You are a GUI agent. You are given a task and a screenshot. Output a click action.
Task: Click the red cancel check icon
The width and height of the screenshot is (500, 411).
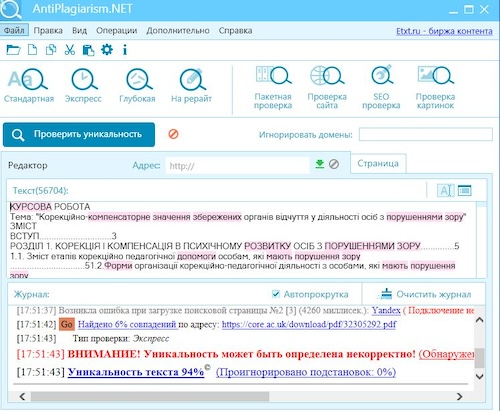point(173,134)
